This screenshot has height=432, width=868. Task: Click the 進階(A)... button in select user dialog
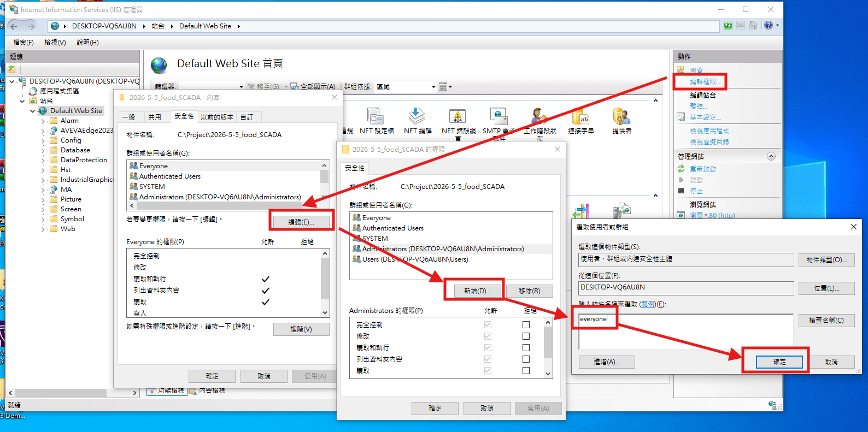tap(607, 362)
